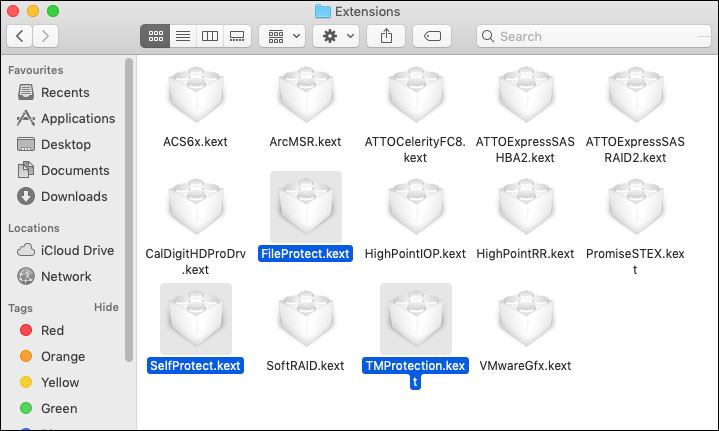Select the ATTOExpressSASRAID2.kext file icon
719x431 pixels.
pos(636,94)
